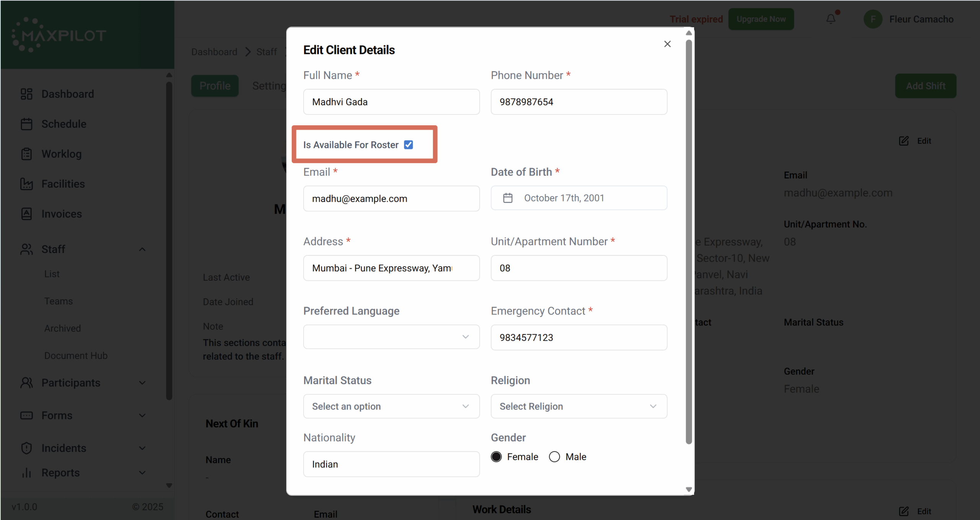The height and width of the screenshot is (520, 980).
Task: Open notifications bell icon
Action: pos(830,19)
